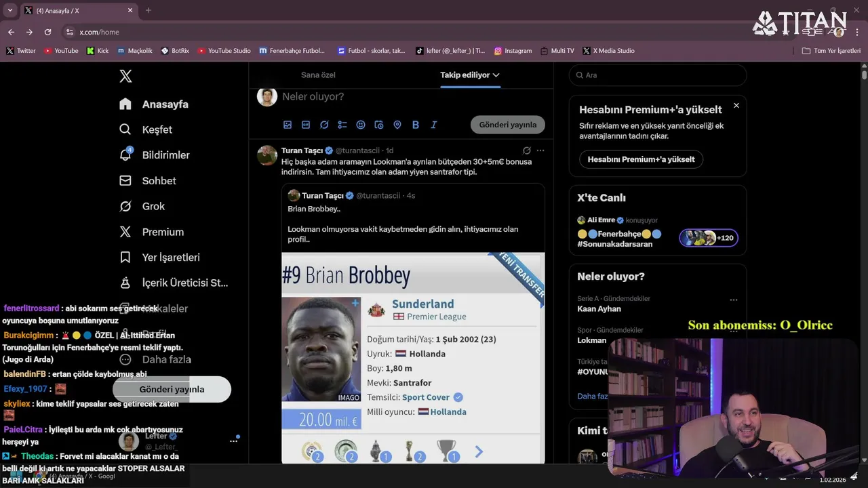Image resolution: width=868 pixels, height=488 pixels.
Task: Select the Anasayfa / X browser tab
Action: coord(79,10)
